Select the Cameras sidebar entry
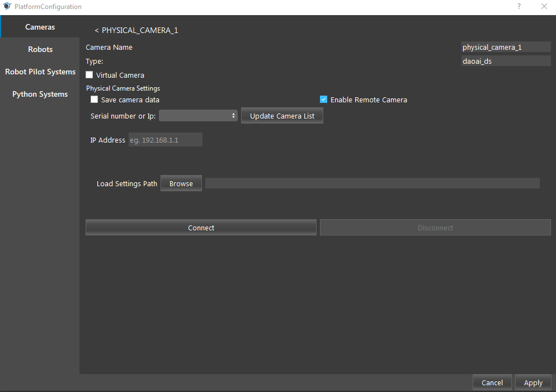 (x=40, y=27)
